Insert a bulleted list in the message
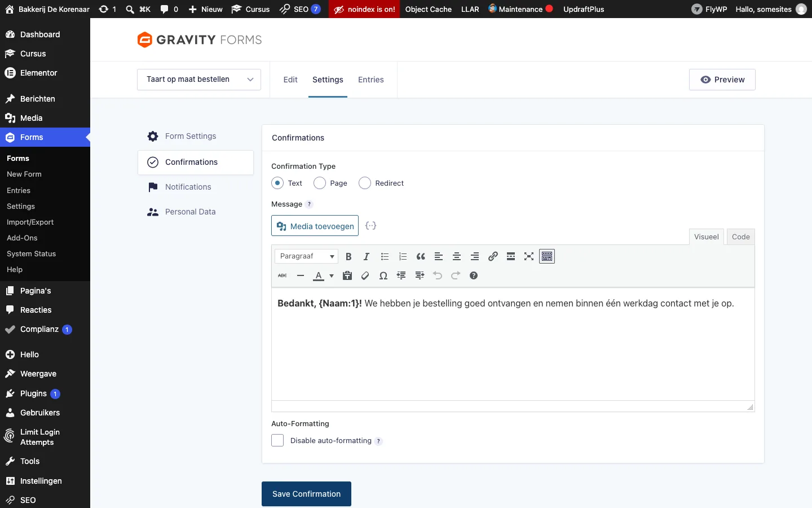 coord(385,256)
